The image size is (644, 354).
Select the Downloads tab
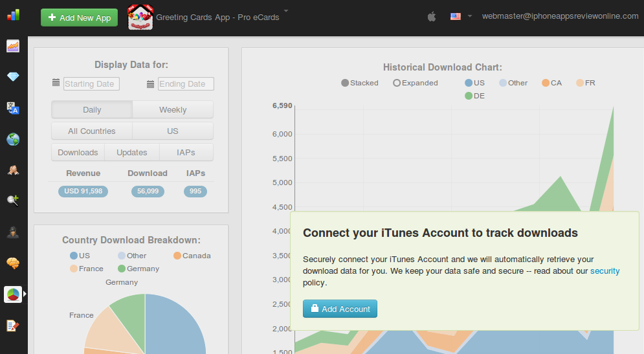pyautogui.click(x=78, y=152)
